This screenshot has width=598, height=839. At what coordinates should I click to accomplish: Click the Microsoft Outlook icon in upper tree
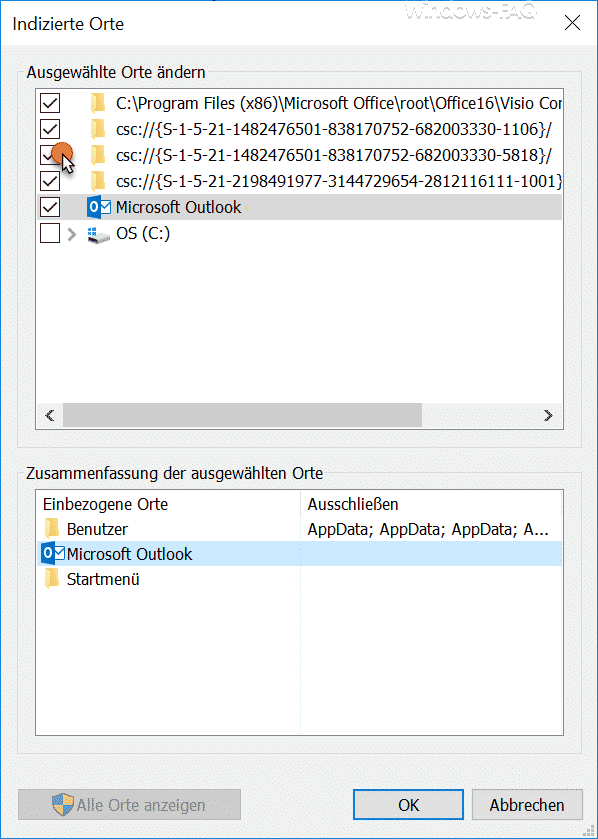tap(98, 207)
